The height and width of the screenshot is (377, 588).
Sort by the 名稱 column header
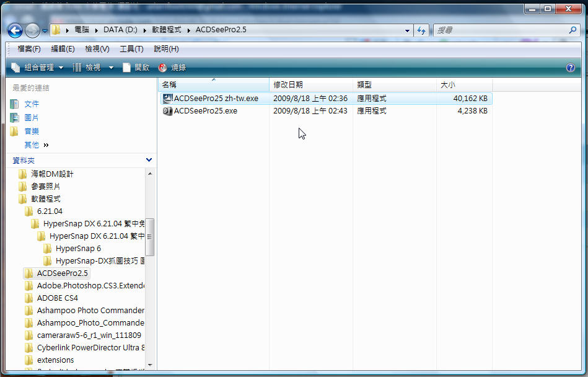pos(214,85)
